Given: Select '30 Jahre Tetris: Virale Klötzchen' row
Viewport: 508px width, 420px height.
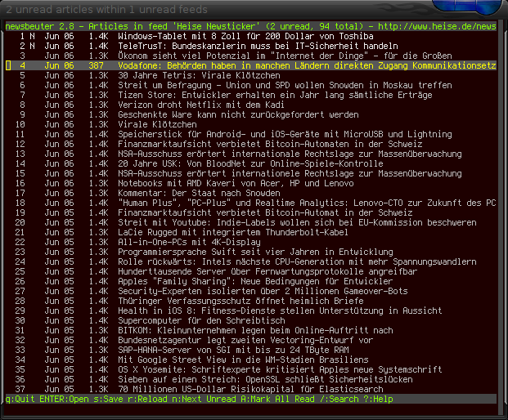Looking at the screenshot, I should (251, 75).
